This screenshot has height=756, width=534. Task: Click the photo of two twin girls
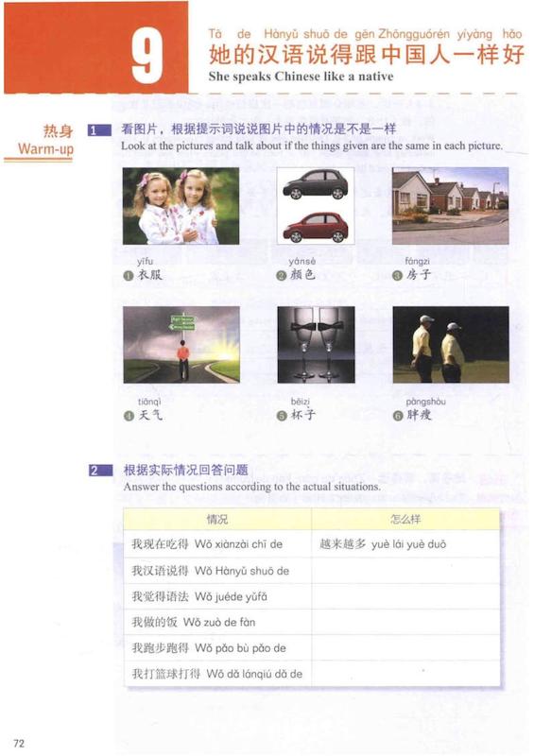[x=181, y=206]
